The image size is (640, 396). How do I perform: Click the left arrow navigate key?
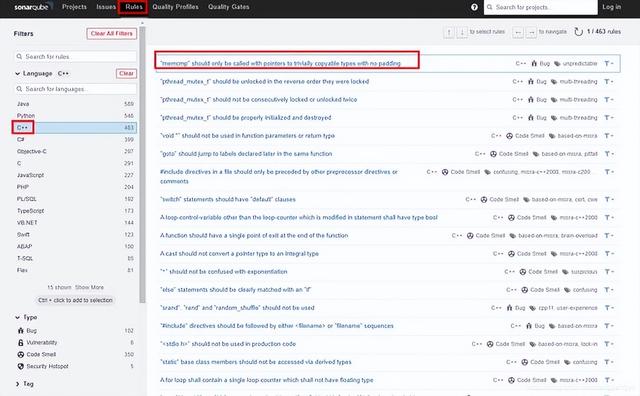coord(518,32)
